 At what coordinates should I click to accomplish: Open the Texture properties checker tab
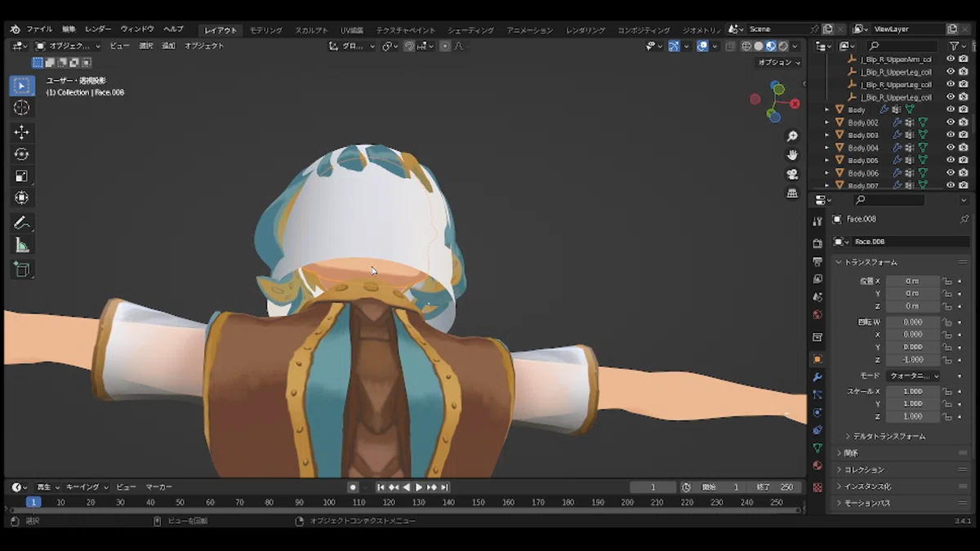click(x=817, y=487)
